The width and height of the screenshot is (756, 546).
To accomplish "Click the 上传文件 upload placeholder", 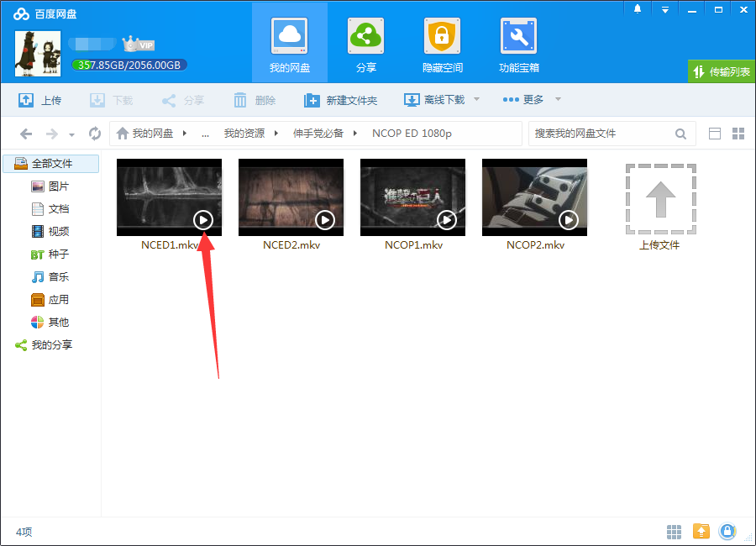I will (x=660, y=199).
